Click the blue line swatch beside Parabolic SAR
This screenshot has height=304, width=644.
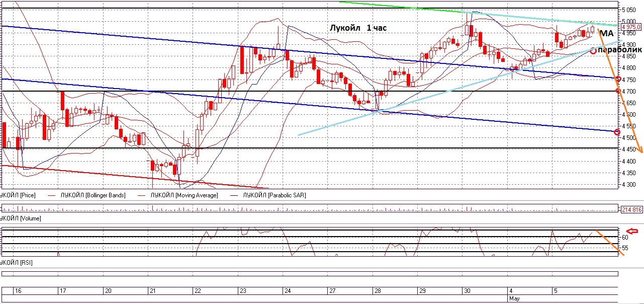235,195
